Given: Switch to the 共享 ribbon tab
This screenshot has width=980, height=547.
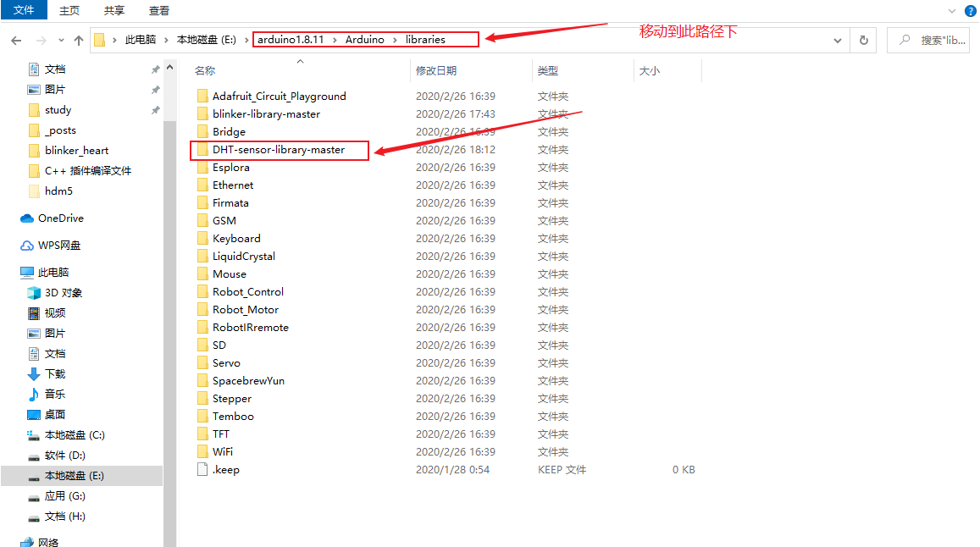Looking at the screenshot, I should [114, 11].
